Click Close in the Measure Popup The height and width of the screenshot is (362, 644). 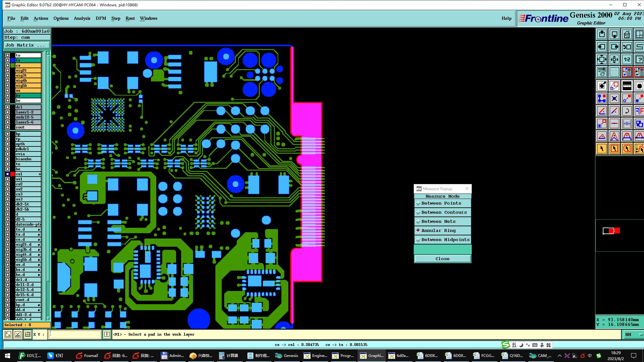coord(442,259)
